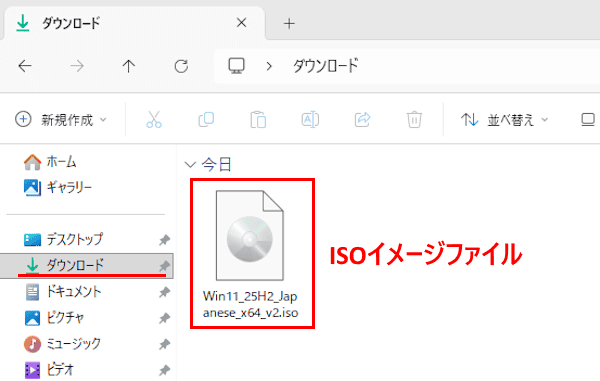This screenshot has height=381, width=600.
Task: Click the Rename icon in toolbar
Action: tap(310, 119)
